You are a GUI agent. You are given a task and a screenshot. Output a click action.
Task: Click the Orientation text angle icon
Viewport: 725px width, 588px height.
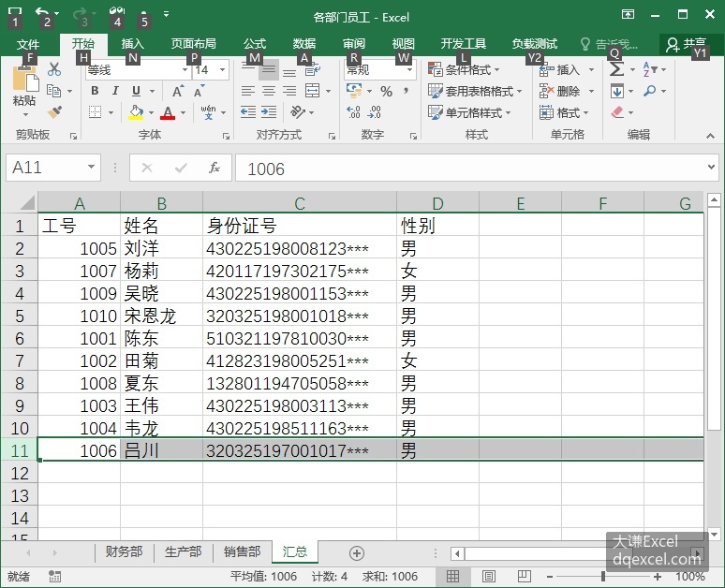(x=297, y=111)
